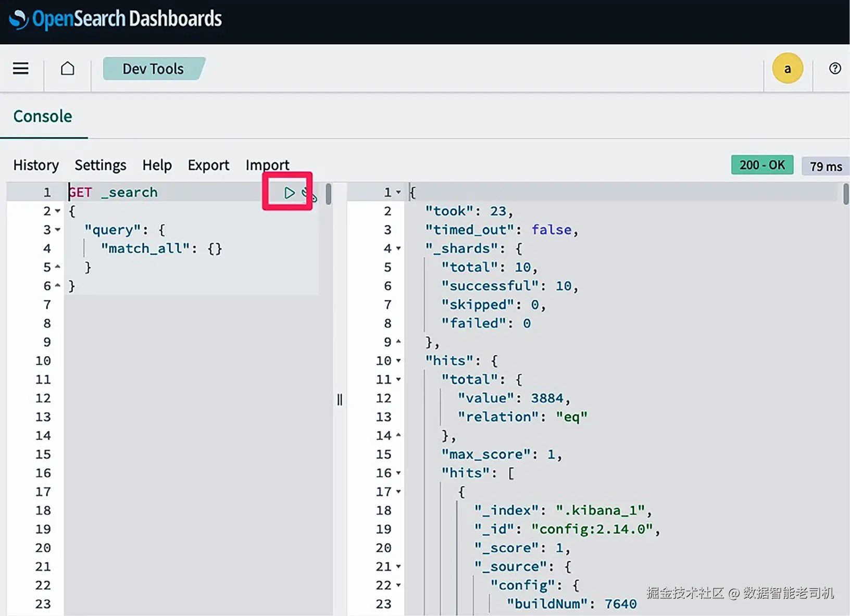Click line number 12 in response gutter

[384, 398]
